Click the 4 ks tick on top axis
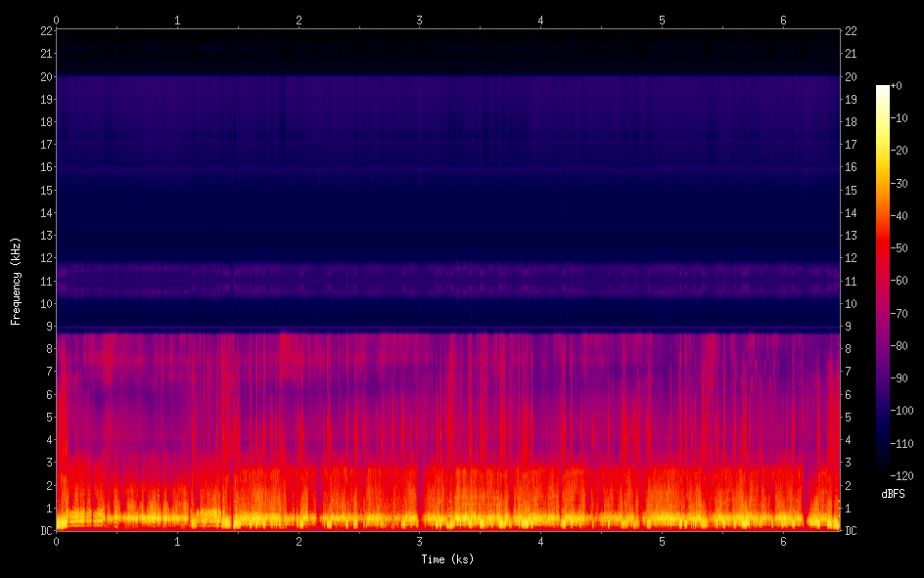Image resolution: width=924 pixels, height=578 pixels. (x=541, y=20)
